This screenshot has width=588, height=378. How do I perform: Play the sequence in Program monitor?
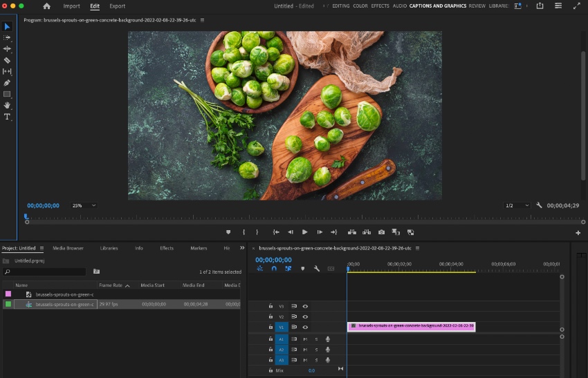(304, 232)
